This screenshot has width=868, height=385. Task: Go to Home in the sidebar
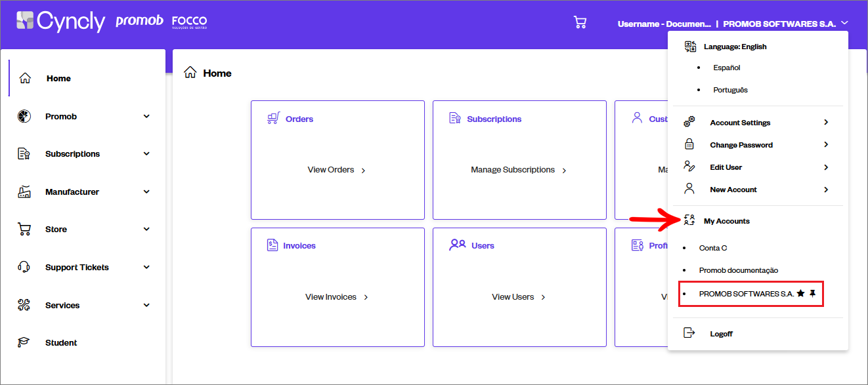(x=58, y=79)
